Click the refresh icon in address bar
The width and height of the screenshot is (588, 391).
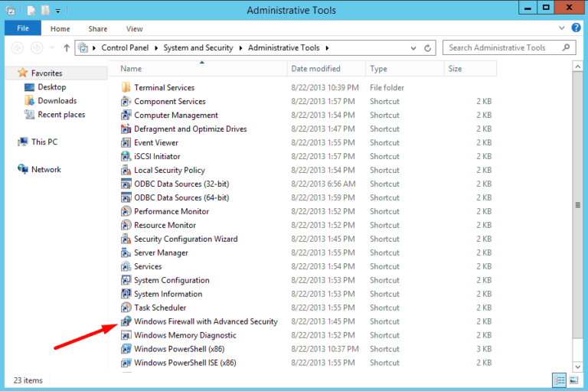tap(427, 48)
